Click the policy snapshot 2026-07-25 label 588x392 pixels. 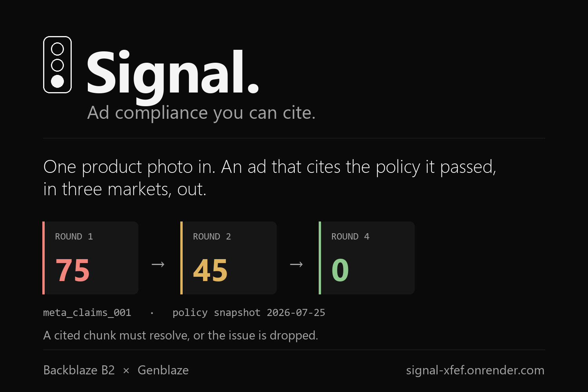tap(249, 313)
